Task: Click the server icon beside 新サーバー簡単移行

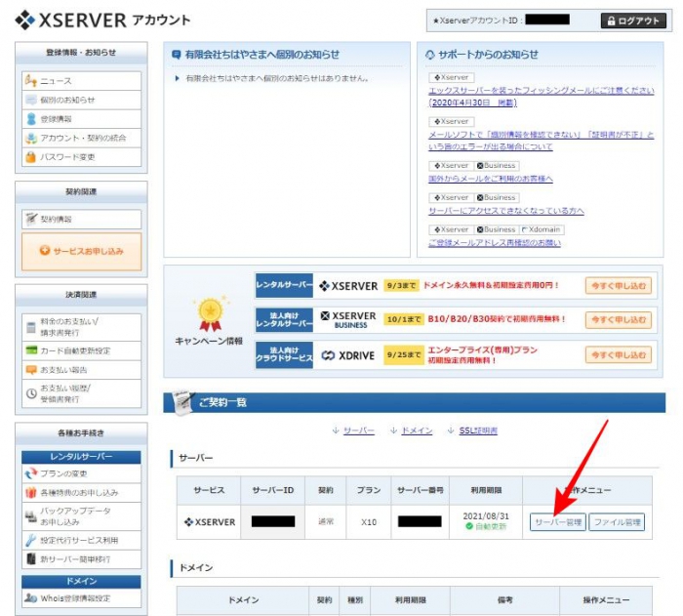Action: (x=31, y=558)
